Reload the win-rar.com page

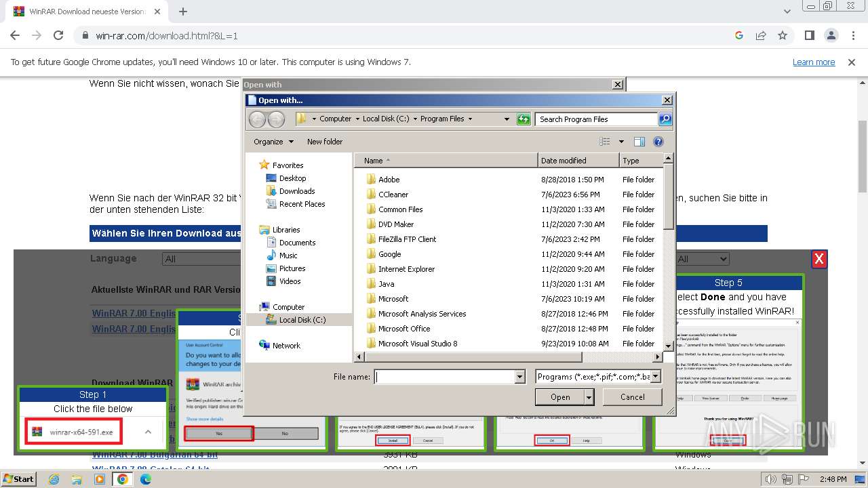point(58,36)
